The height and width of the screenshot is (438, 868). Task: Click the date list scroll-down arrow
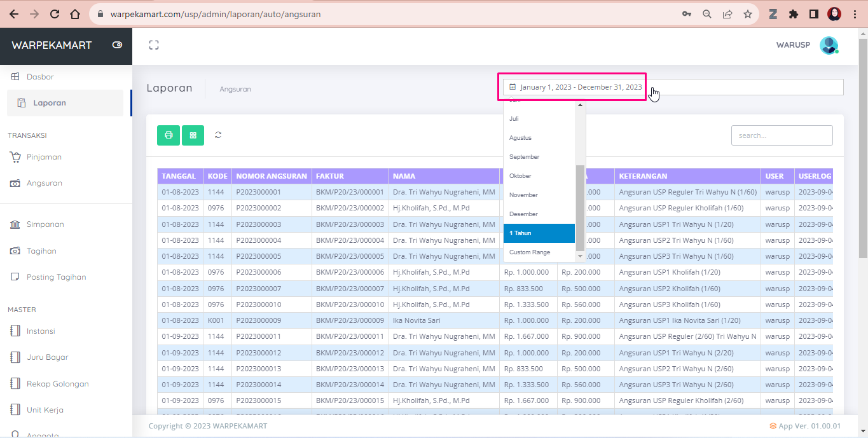point(580,257)
